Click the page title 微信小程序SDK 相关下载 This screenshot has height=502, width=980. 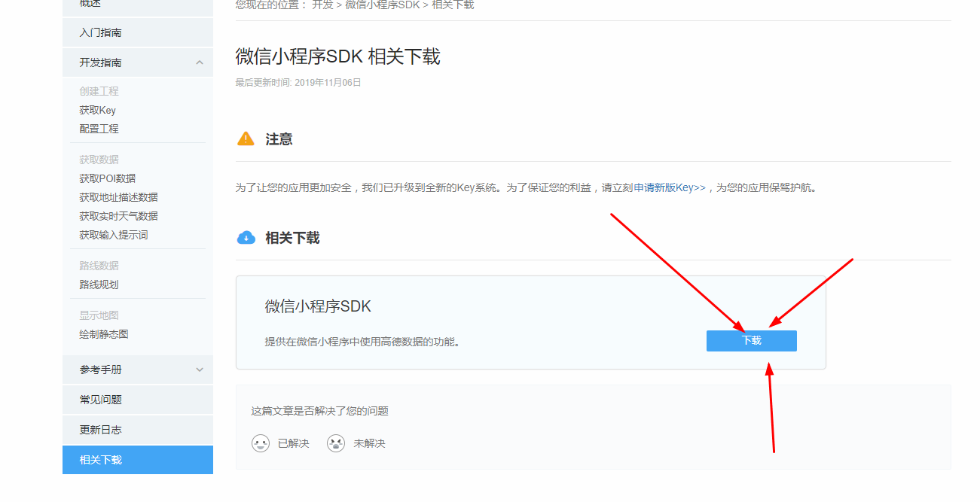tap(337, 56)
